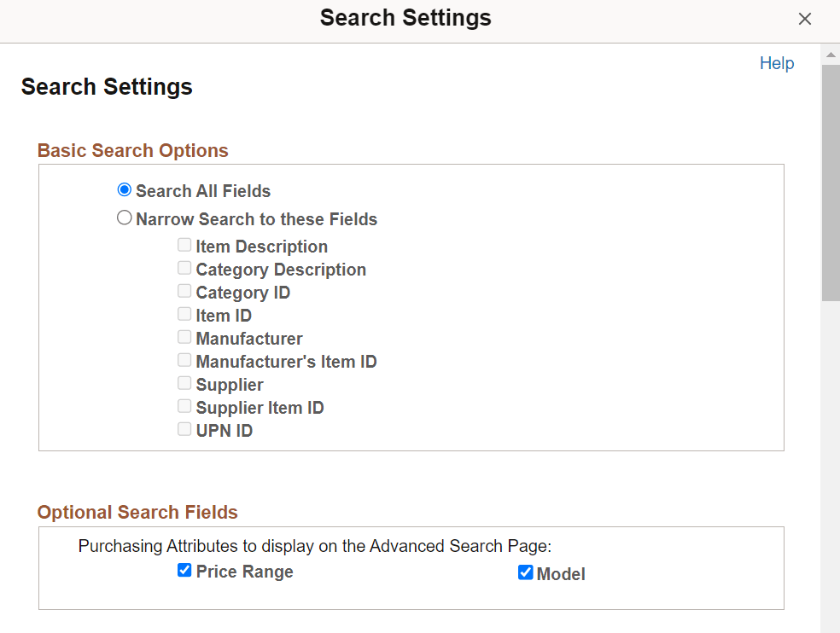
Task: Select the Search All Fields radio button
Action: tap(124, 189)
